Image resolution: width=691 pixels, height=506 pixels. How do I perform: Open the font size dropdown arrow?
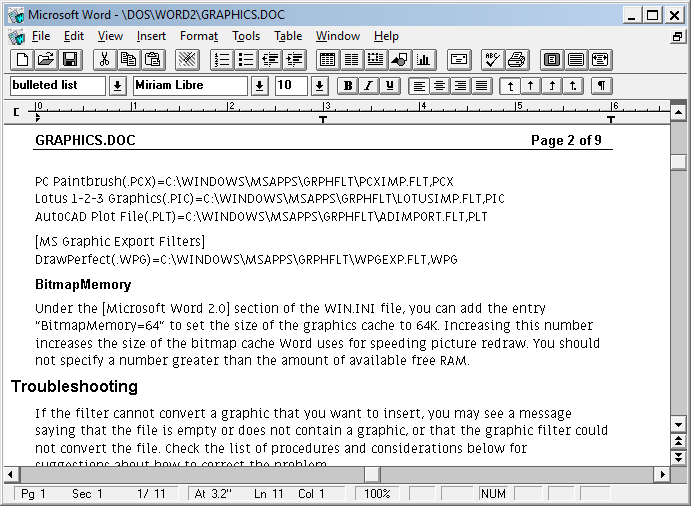pyautogui.click(x=319, y=86)
